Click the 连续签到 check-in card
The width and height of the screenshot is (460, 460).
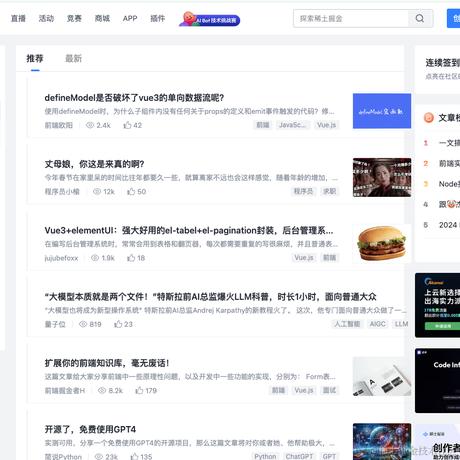pyautogui.click(x=437, y=69)
